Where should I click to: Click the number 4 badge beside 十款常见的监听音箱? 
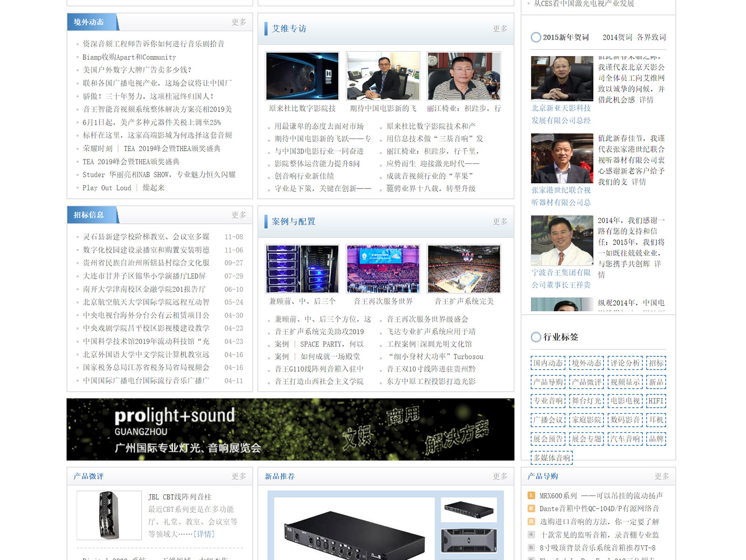(531, 535)
